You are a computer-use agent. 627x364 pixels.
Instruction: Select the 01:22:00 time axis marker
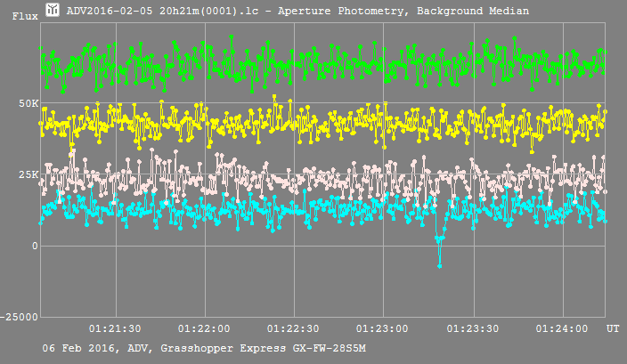[x=206, y=329]
